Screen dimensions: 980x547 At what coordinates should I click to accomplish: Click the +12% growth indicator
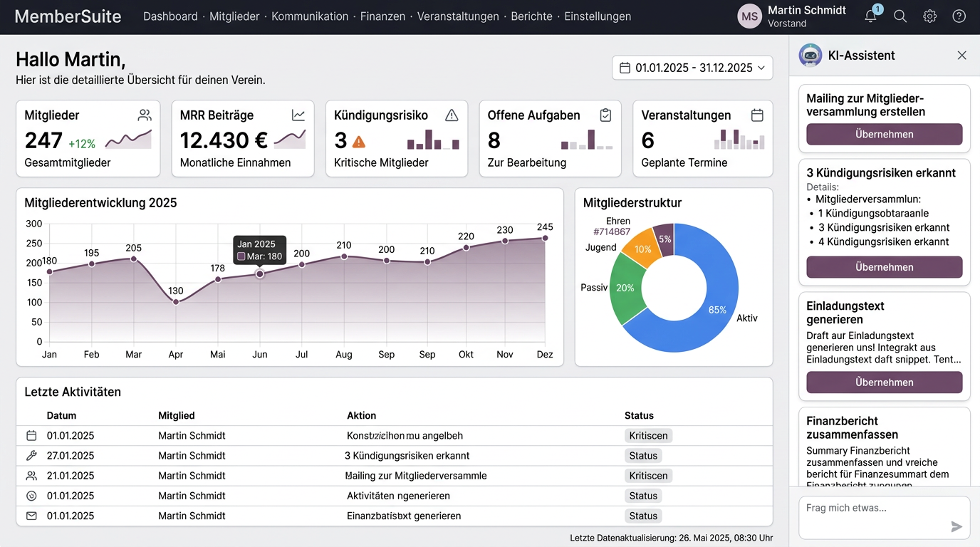point(82,144)
